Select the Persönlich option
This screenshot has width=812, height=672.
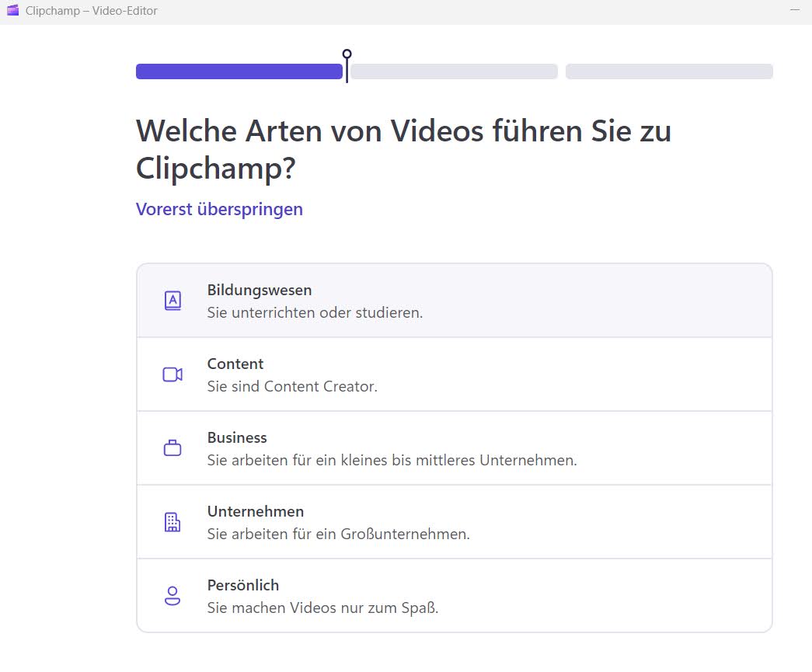tap(454, 595)
